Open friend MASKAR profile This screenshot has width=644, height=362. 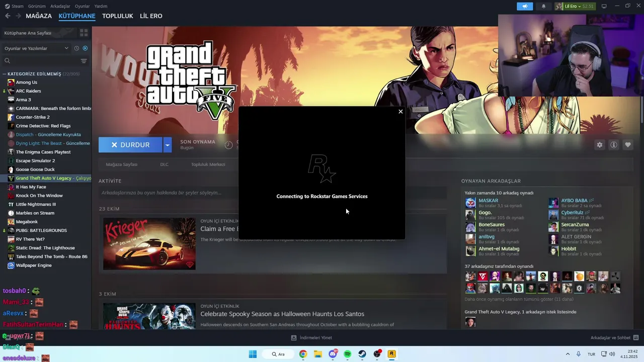[x=488, y=201]
